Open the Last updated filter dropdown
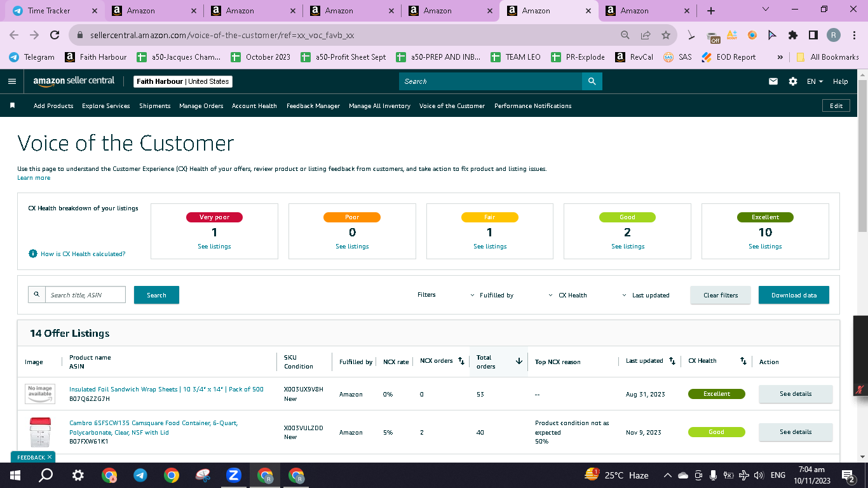Image resolution: width=868 pixels, height=488 pixels. click(646, 295)
